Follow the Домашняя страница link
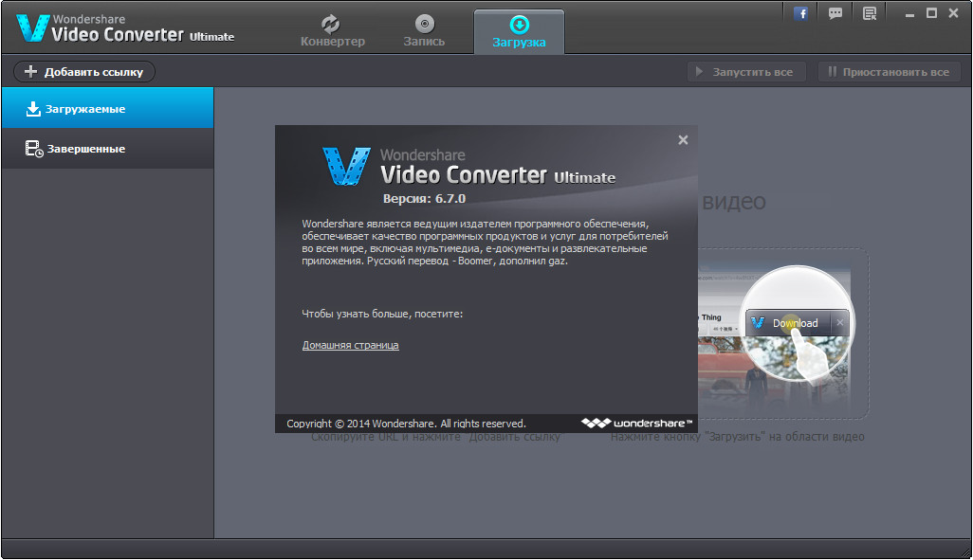Screen dimensions: 973x560 (x=350, y=345)
